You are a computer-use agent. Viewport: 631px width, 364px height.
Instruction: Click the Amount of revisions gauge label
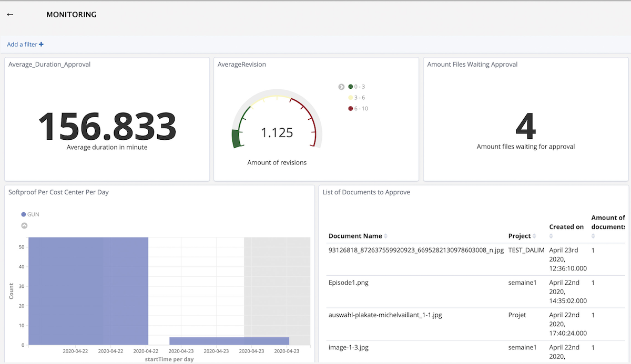[277, 163]
